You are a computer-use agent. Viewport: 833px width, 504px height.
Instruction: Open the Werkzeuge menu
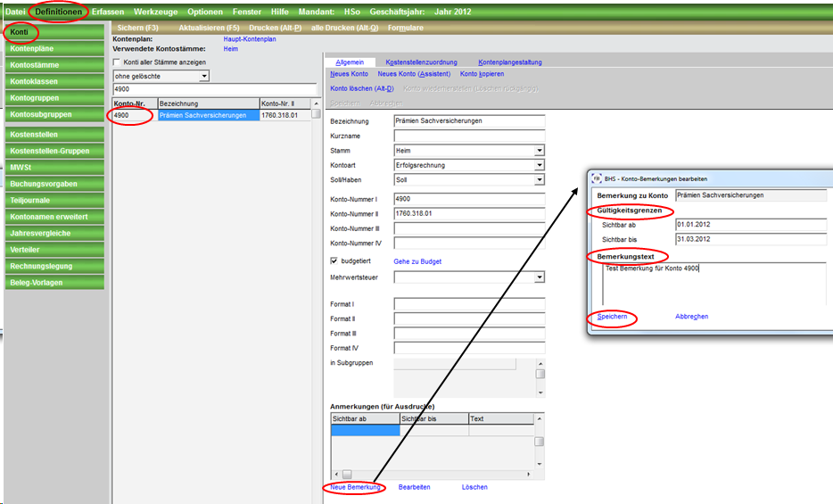[156, 12]
